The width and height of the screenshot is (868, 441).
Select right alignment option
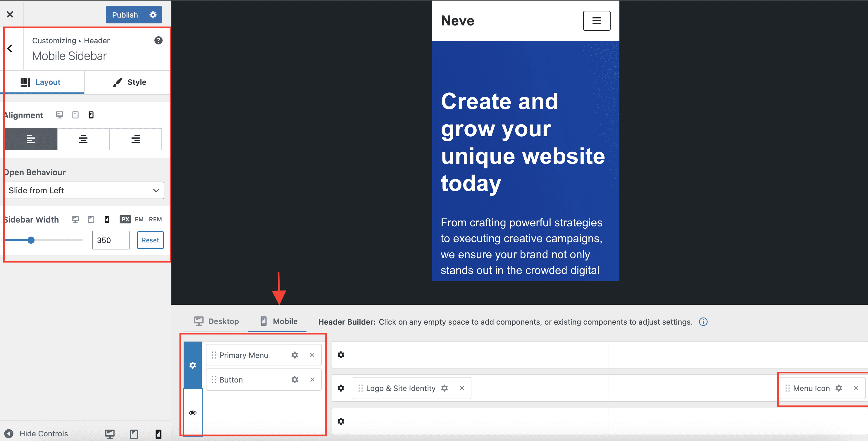pos(135,139)
